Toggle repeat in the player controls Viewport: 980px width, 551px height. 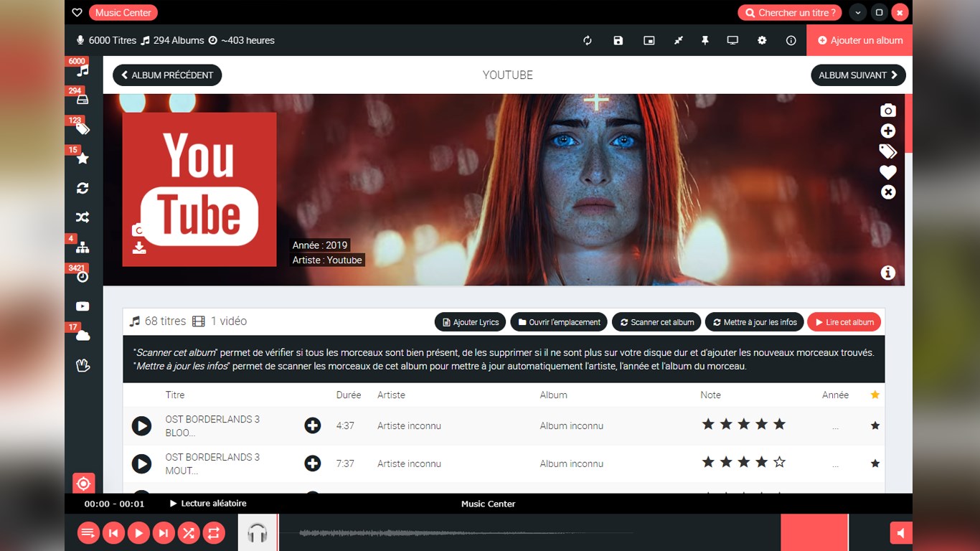pos(214,533)
